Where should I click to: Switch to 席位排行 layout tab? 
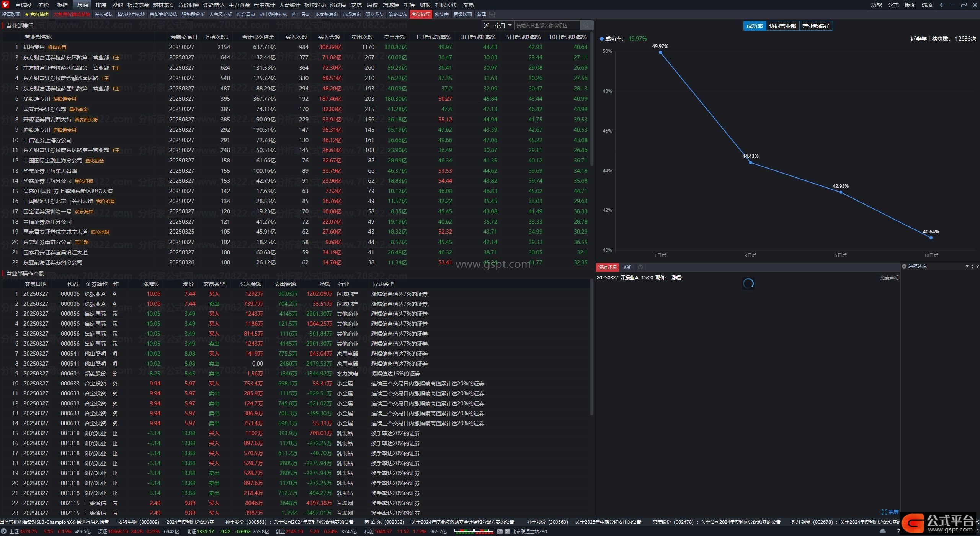coord(420,15)
